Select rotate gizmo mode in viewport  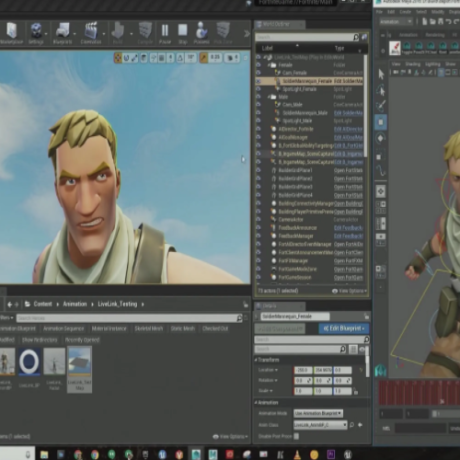click(x=126, y=58)
